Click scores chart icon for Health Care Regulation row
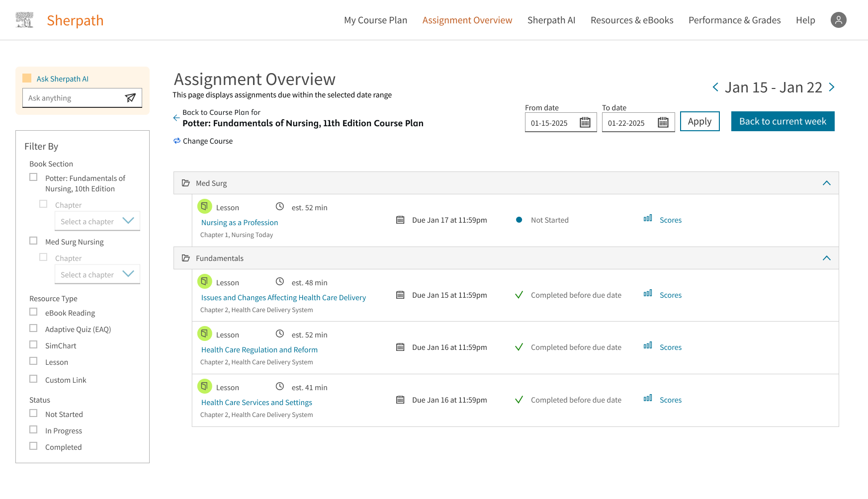The image size is (868, 499). 648,345
